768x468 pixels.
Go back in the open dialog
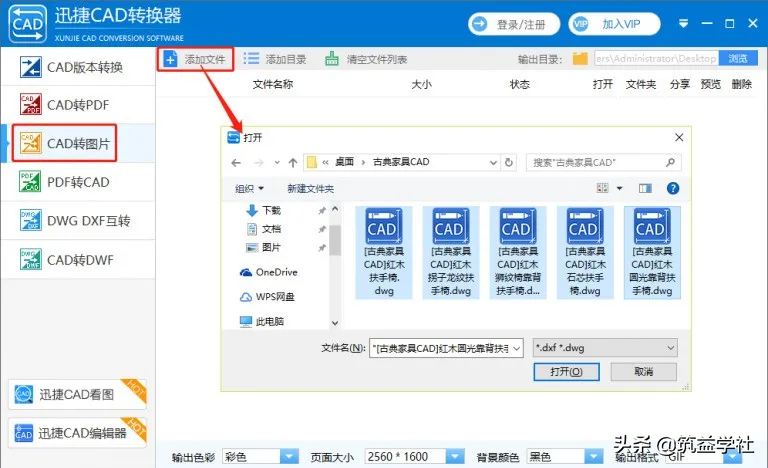[236, 163]
